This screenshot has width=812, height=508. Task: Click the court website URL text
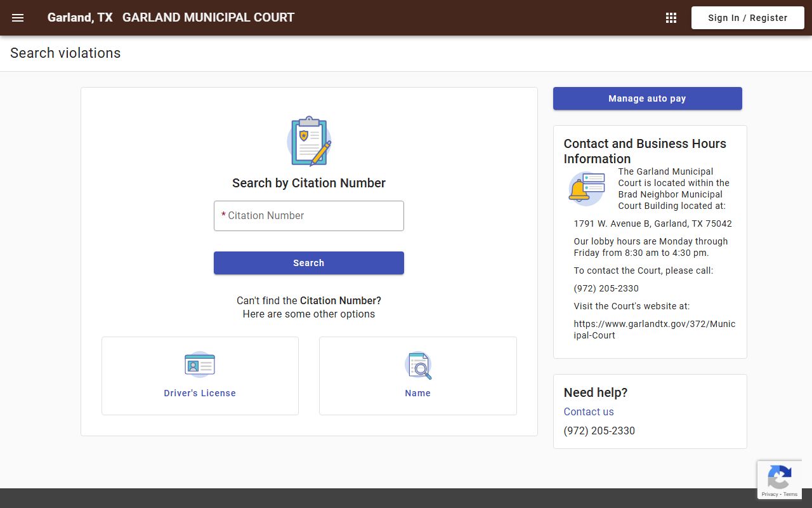[x=655, y=330]
